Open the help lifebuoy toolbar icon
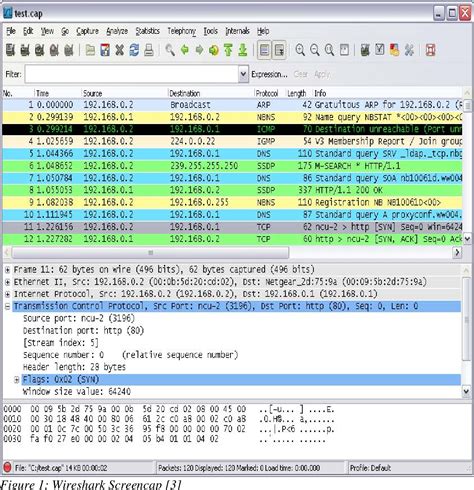The width and height of the screenshot is (474, 490). pyautogui.click(x=431, y=50)
